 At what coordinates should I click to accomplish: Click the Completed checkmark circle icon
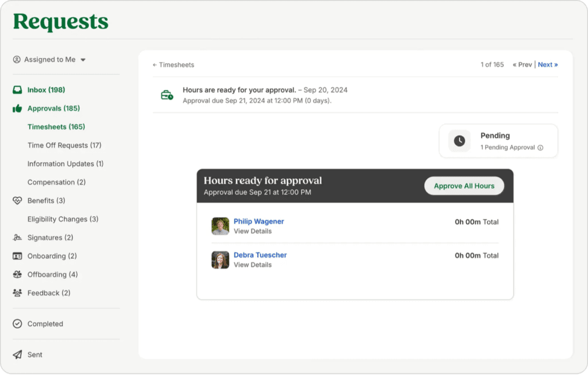pyautogui.click(x=17, y=324)
